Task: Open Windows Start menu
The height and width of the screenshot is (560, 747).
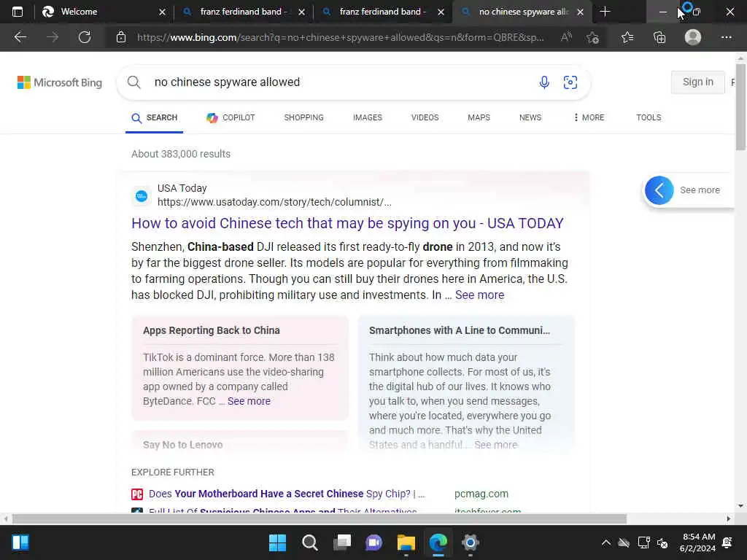Action: point(277,542)
